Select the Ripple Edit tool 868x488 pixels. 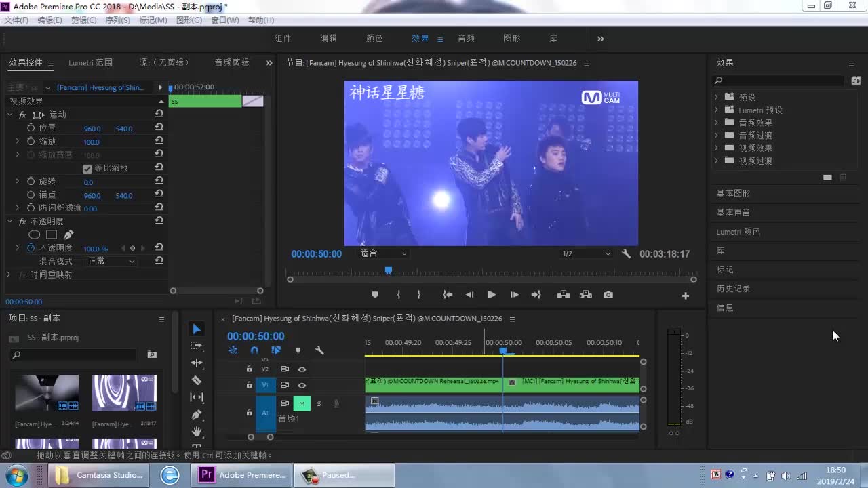[x=197, y=363]
